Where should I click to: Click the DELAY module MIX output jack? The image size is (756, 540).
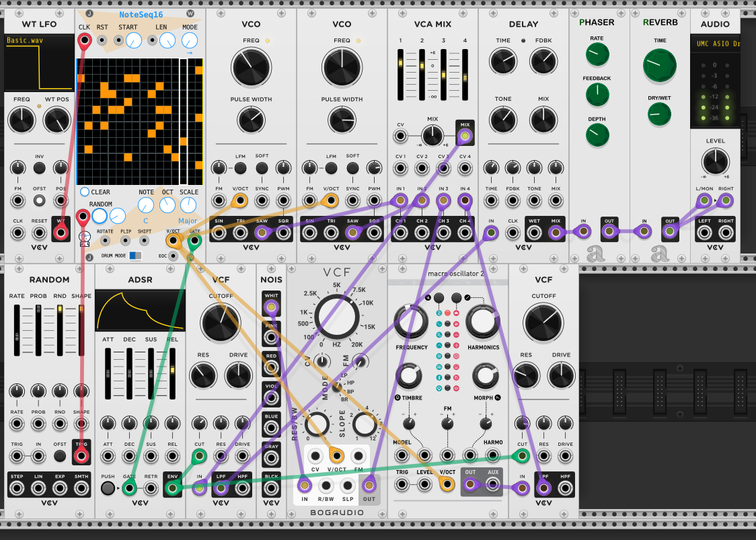(556, 233)
